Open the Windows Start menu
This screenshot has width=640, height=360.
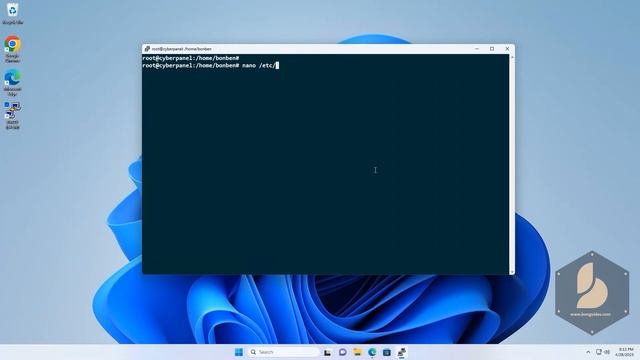[239, 352]
